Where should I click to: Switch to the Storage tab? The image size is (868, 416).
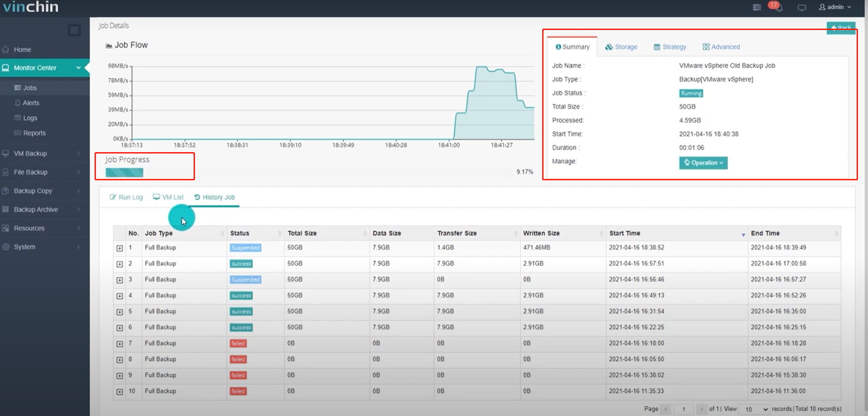pyautogui.click(x=621, y=47)
